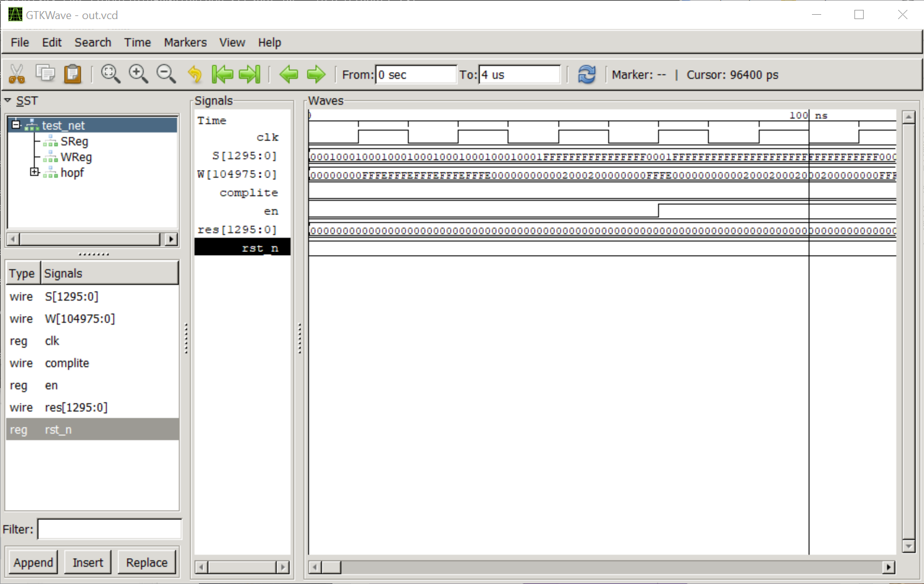Click the Copy traces icon
The width and height of the screenshot is (924, 584).
pyautogui.click(x=45, y=74)
